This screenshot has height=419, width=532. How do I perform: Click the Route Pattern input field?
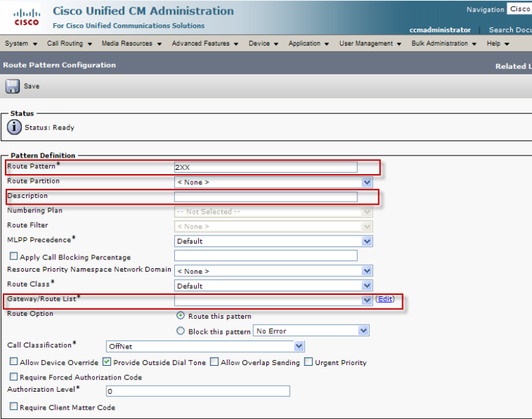266,167
